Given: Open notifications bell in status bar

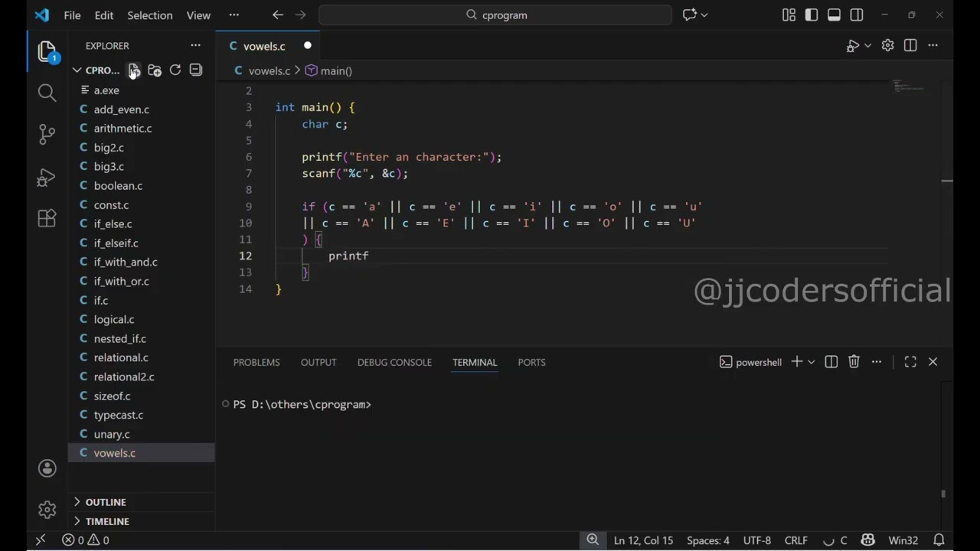Looking at the screenshot, I should click(x=939, y=540).
